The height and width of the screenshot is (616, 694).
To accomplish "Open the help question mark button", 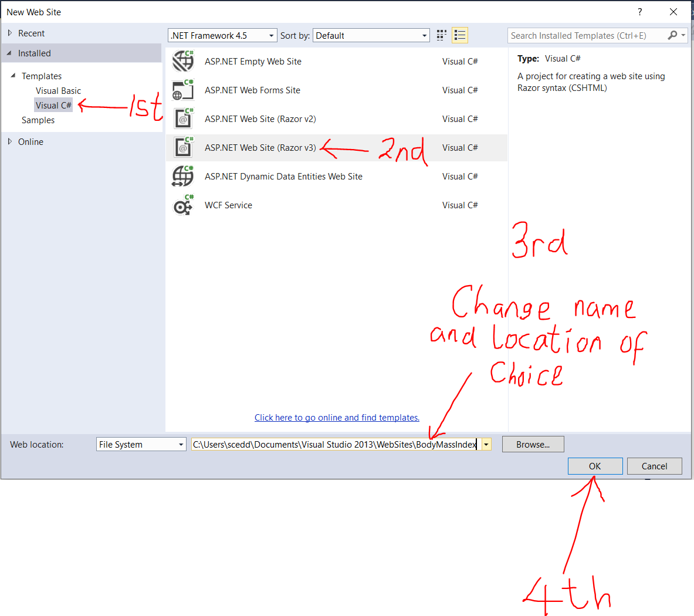I will pyautogui.click(x=639, y=12).
